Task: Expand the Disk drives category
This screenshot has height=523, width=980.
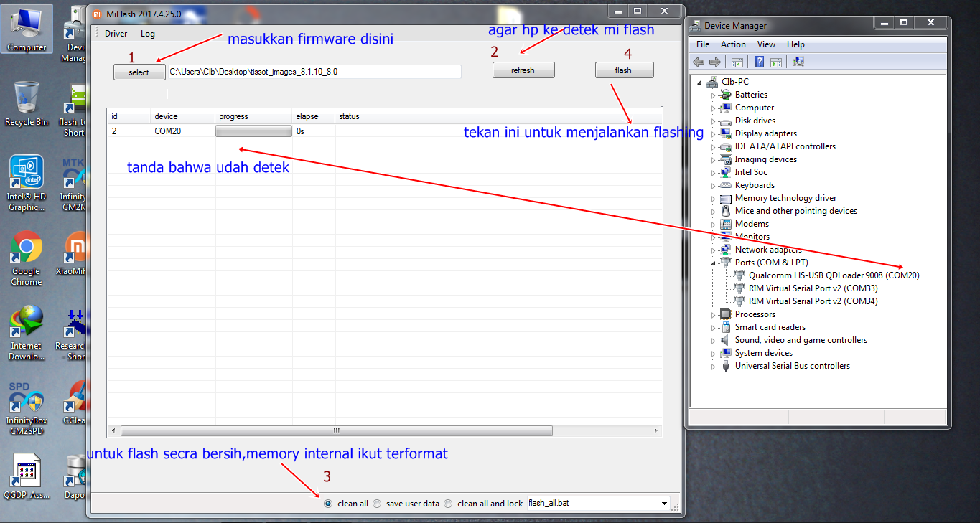Action: coord(714,121)
